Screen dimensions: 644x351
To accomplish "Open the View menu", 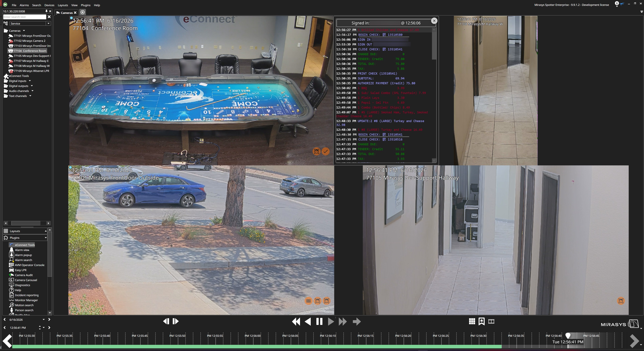I will [74, 5].
